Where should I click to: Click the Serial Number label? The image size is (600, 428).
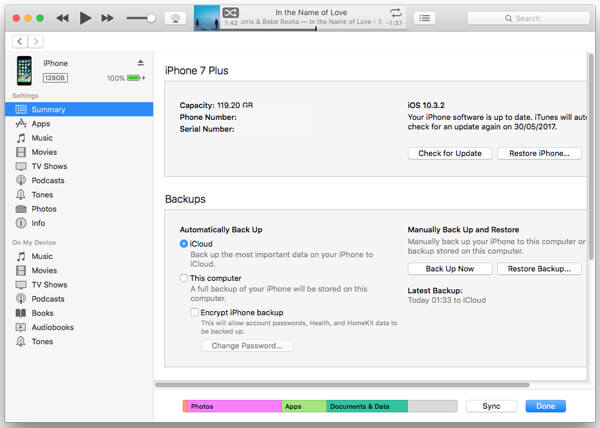pos(207,129)
